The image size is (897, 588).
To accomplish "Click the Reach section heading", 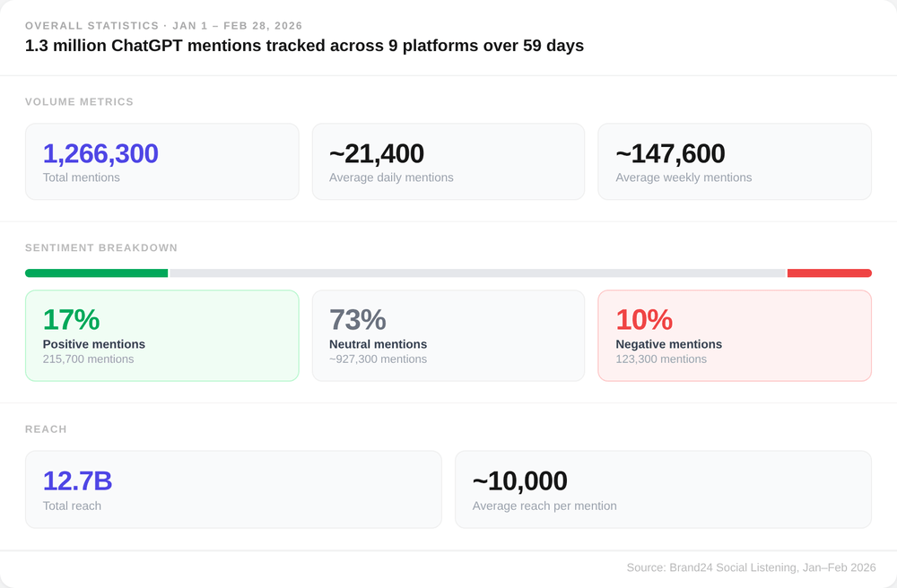I will [x=46, y=429].
